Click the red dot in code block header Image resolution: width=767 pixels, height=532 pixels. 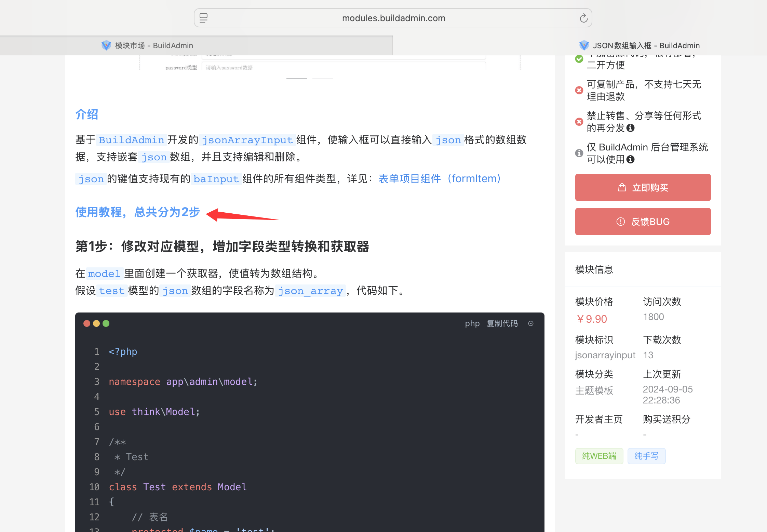(x=87, y=323)
